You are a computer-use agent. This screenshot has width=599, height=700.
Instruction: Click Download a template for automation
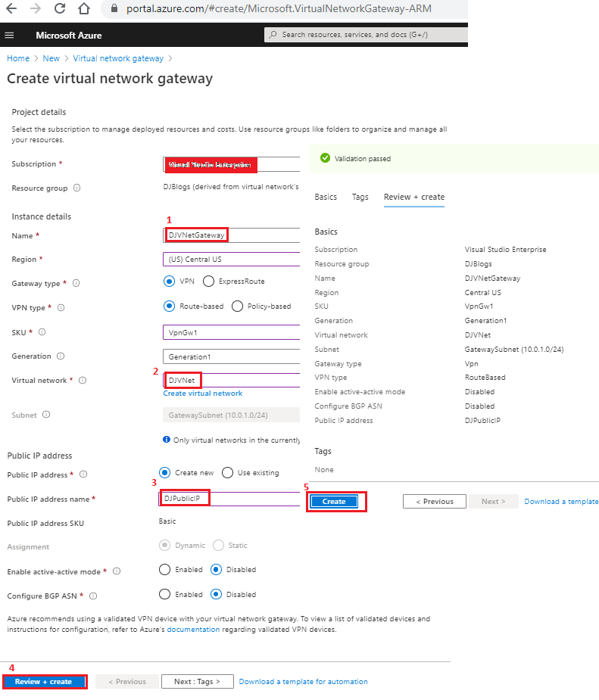coord(304,681)
